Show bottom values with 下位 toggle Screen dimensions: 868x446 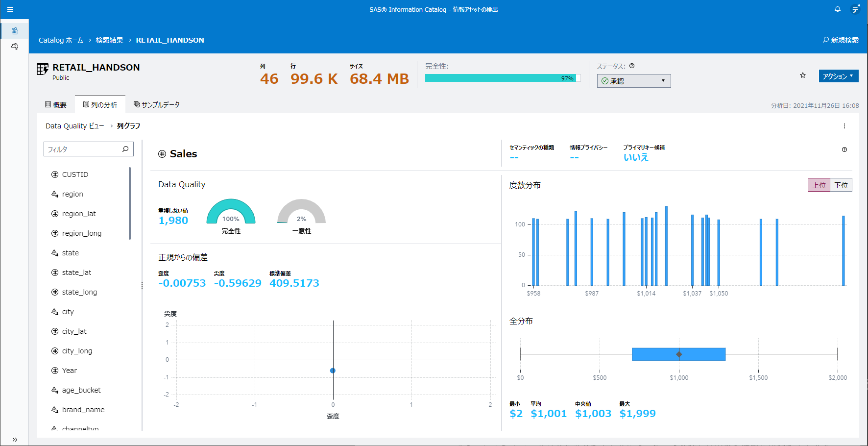tap(841, 185)
